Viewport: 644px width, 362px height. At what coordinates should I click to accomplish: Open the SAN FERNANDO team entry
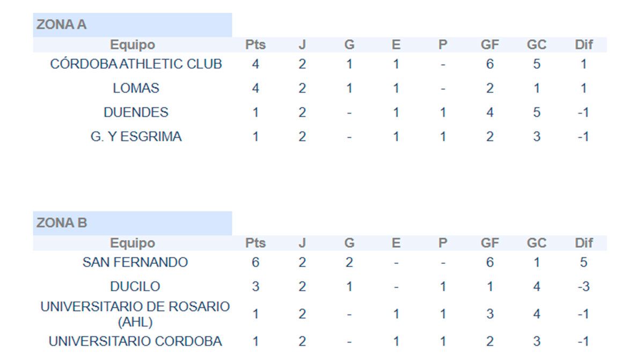(x=135, y=263)
